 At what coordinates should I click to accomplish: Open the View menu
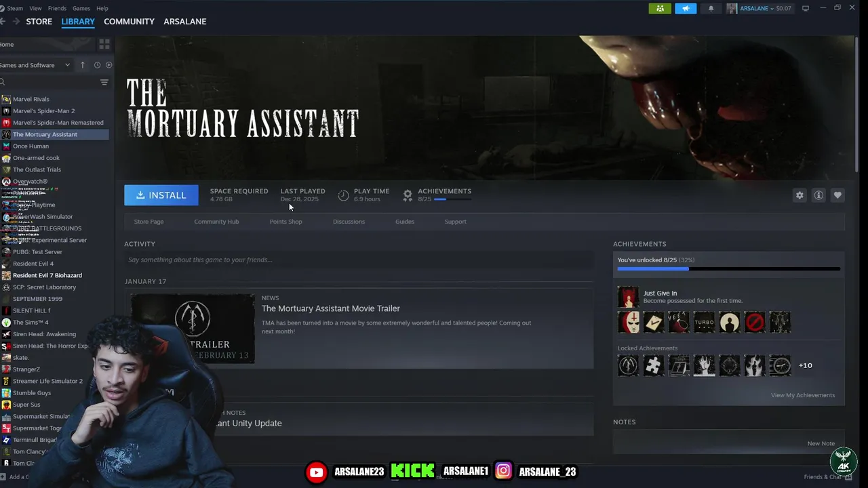(35, 8)
